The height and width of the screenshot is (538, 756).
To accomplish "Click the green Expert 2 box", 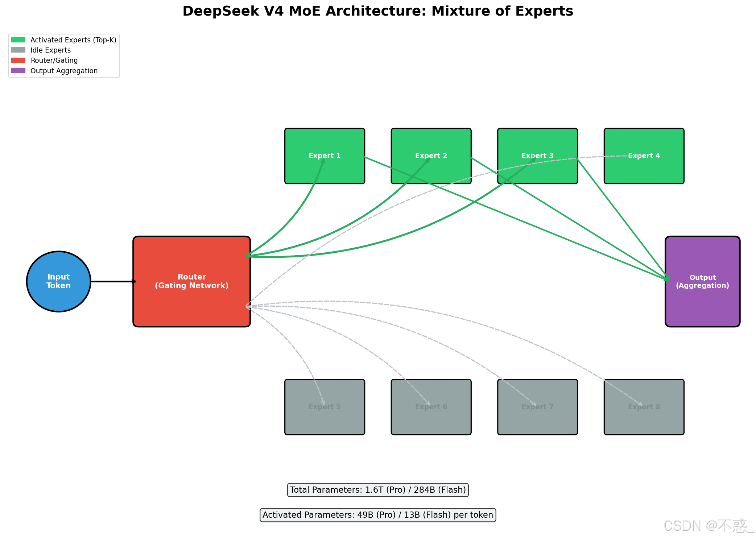I will pos(431,156).
